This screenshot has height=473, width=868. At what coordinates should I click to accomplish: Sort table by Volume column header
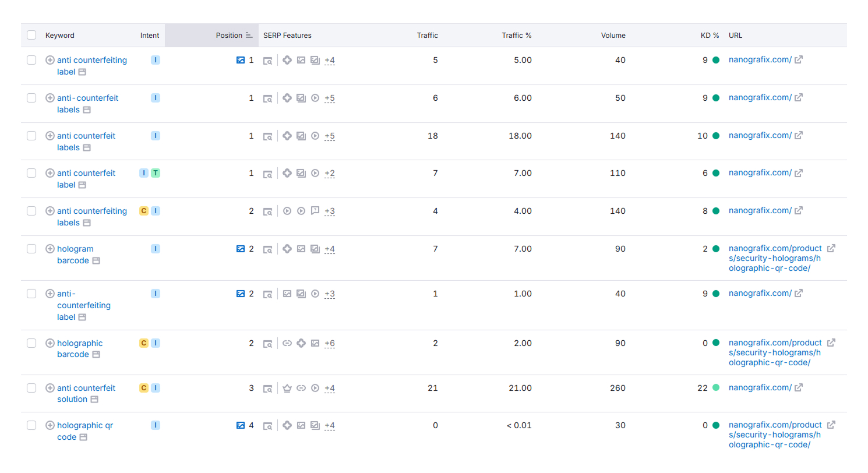pyautogui.click(x=613, y=36)
